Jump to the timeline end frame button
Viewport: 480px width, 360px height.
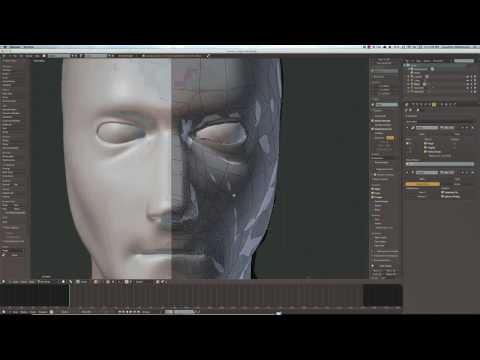(x=139, y=312)
